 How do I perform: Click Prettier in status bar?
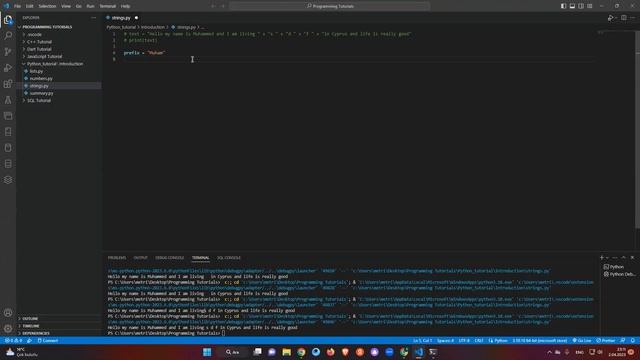pos(605,340)
